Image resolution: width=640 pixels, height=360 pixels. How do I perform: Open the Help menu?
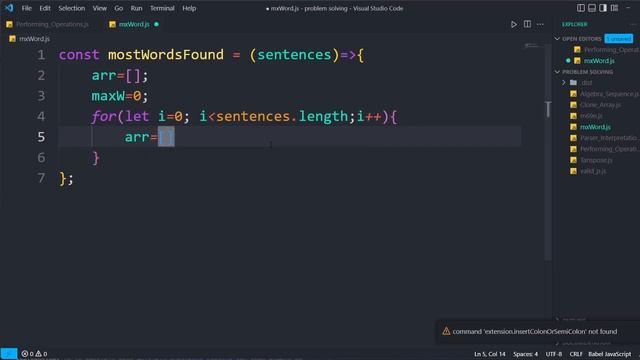point(189,8)
